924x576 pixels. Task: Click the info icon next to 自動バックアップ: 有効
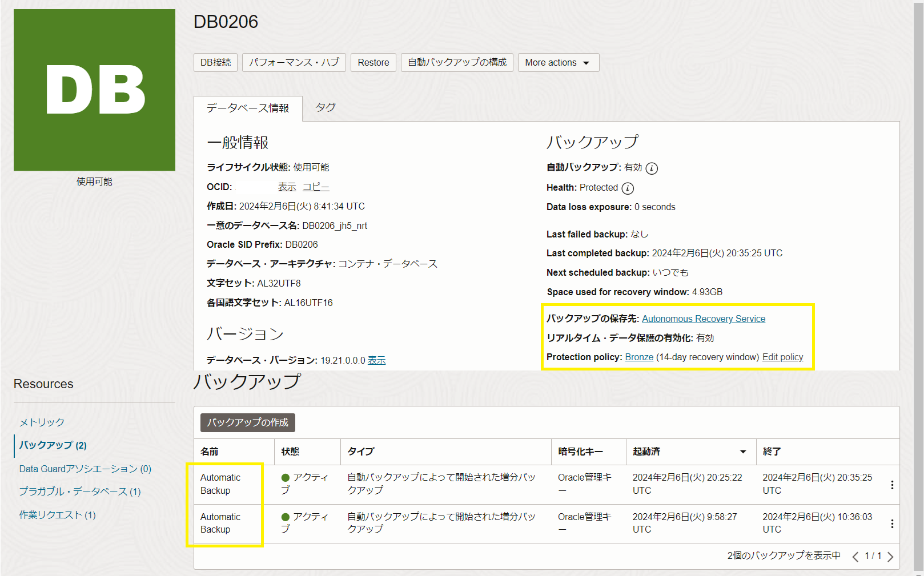pyautogui.click(x=652, y=168)
